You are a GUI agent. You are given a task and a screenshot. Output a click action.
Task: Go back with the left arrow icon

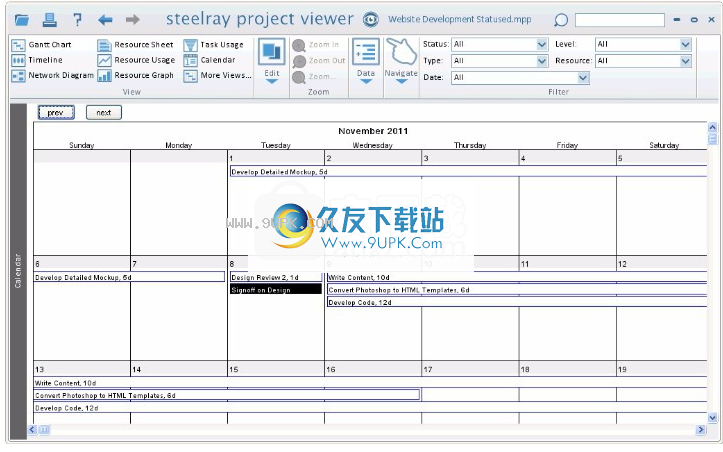pyautogui.click(x=105, y=19)
